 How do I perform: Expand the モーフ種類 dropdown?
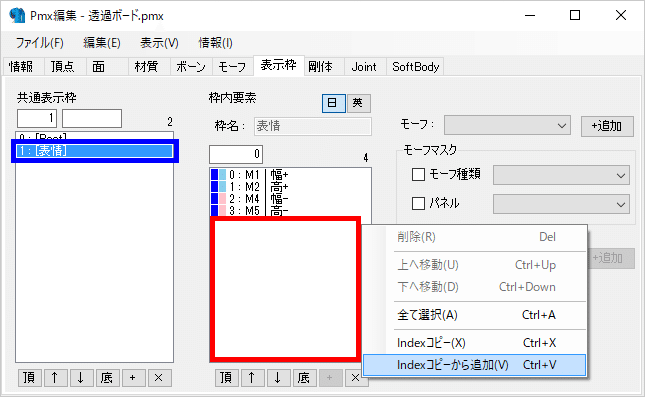pyautogui.click(x=561, y=175)
